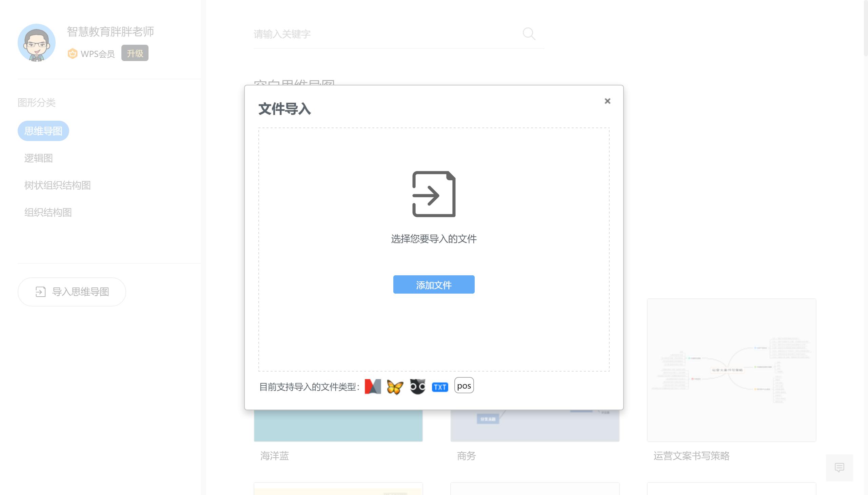Click the 添加文件 button
This screenshot has height=495, width=868.
coord(433,284)
